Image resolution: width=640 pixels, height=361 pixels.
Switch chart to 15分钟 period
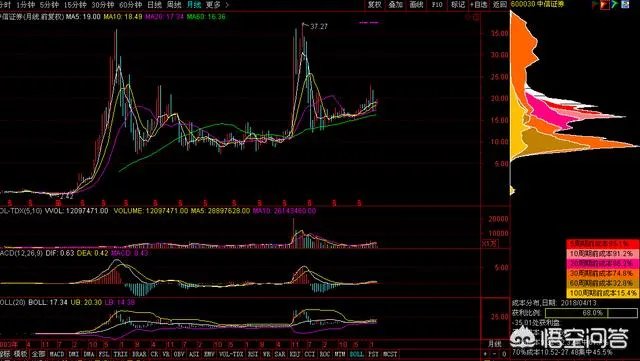[x=75, y=5]
